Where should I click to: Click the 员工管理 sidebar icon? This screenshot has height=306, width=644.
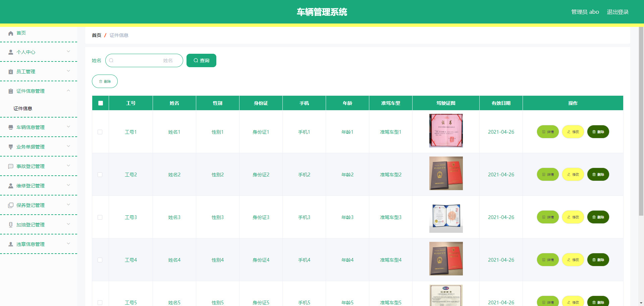point(11,72)
